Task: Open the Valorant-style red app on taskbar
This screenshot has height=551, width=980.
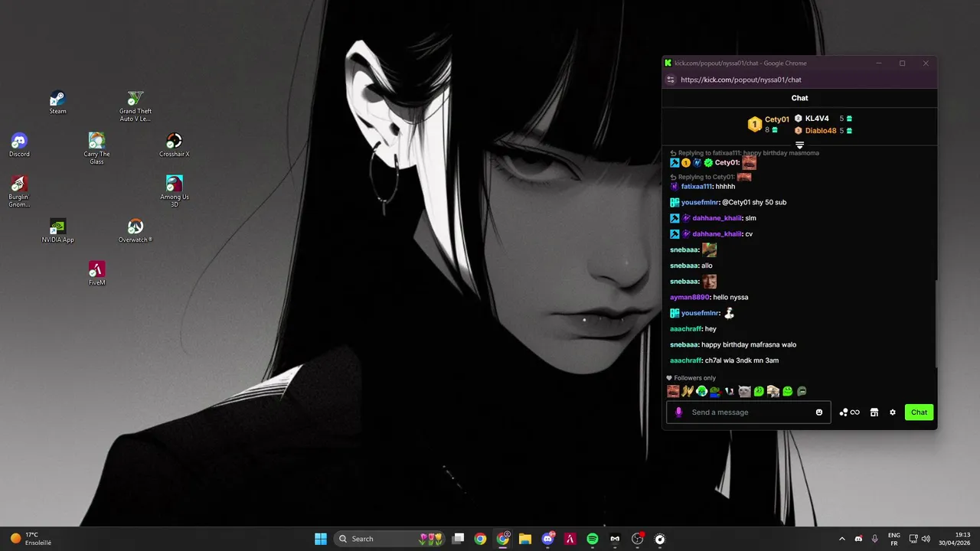Action: 570,539
